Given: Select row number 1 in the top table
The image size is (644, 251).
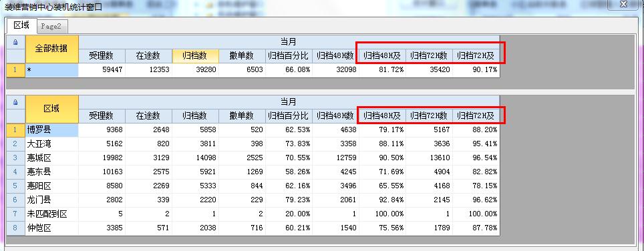Looking at the screenshot, I should pos(15,69).
